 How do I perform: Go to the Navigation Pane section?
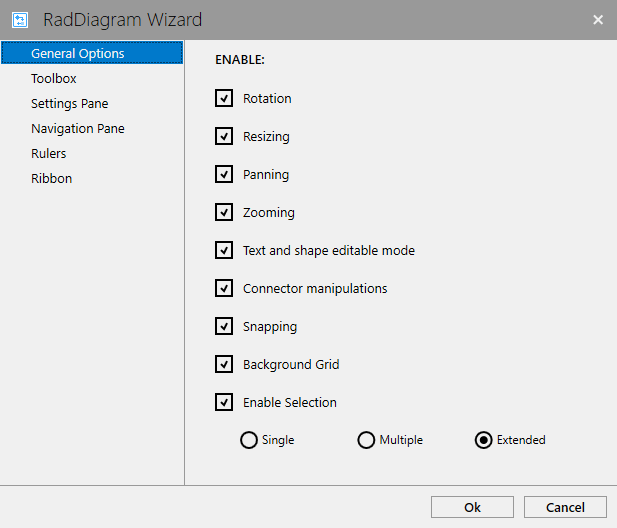78,128
